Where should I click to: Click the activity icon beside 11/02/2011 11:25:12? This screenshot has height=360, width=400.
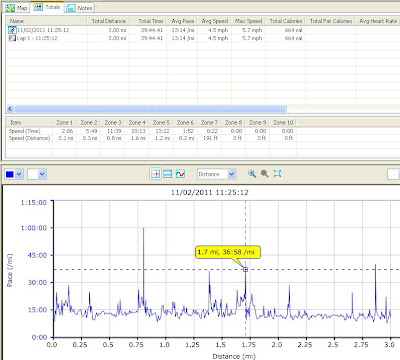[12, 30]
